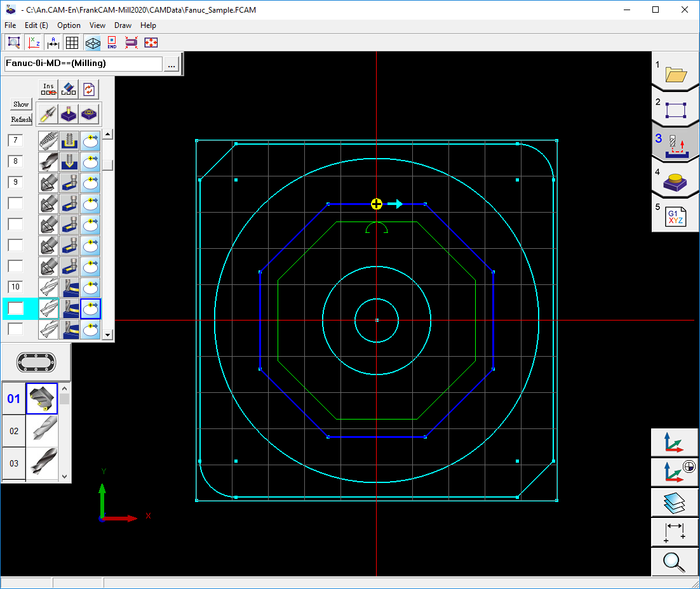700x589 pixels.
Task: Select the end mill icon in row 10
Action: pyautogui.click(x=48, y=288)
